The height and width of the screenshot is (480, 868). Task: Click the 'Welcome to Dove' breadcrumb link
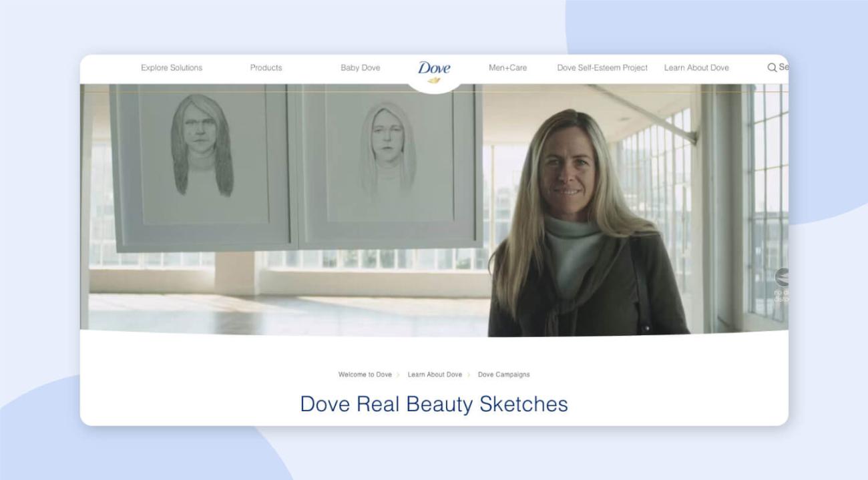point(366,375)
